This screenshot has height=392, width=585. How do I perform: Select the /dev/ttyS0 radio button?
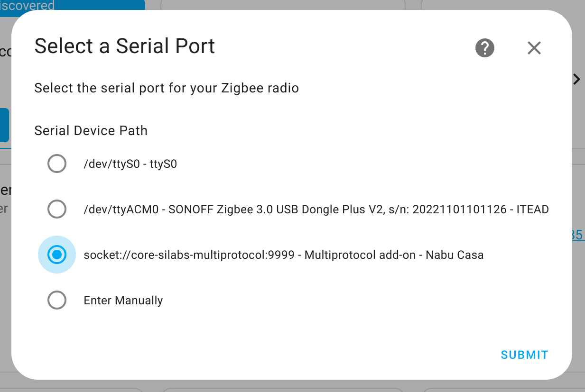pyautogui.click(x=57, y=164)
